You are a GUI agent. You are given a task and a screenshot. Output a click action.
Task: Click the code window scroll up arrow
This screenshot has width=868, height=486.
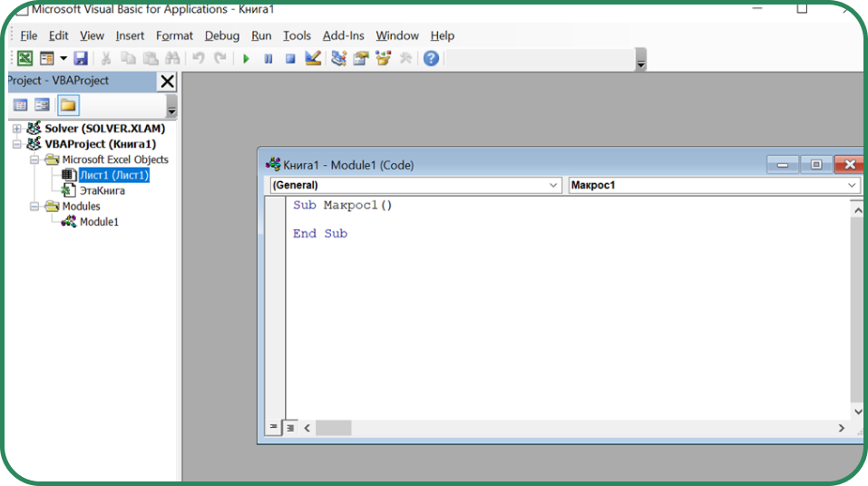coord(857,210)
